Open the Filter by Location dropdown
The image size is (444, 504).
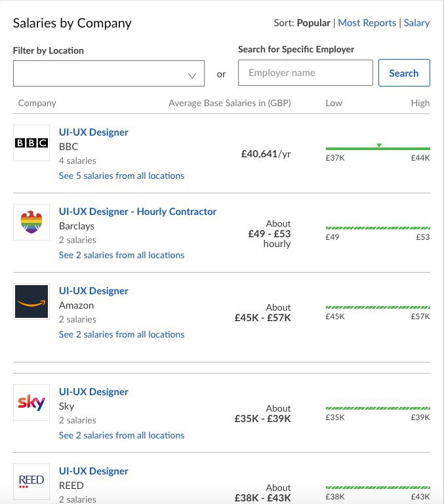(109, 73)
